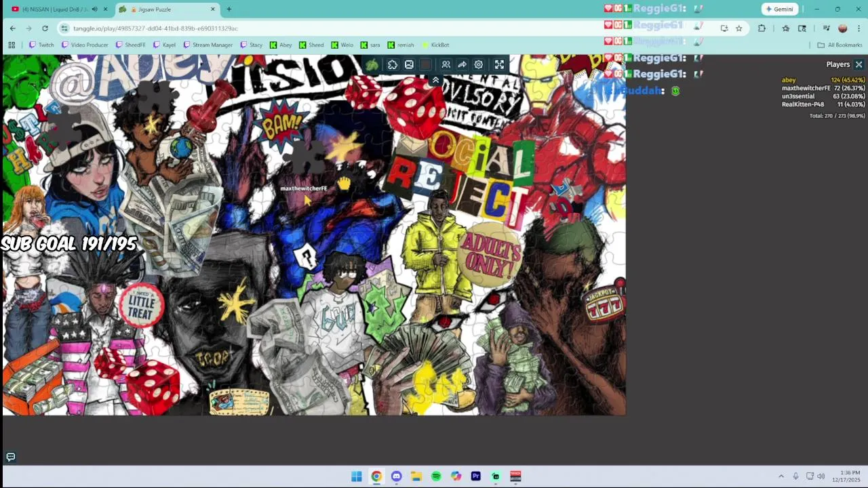
Task: Collapse the game toolbar with chevron
Action: (435, 80)
